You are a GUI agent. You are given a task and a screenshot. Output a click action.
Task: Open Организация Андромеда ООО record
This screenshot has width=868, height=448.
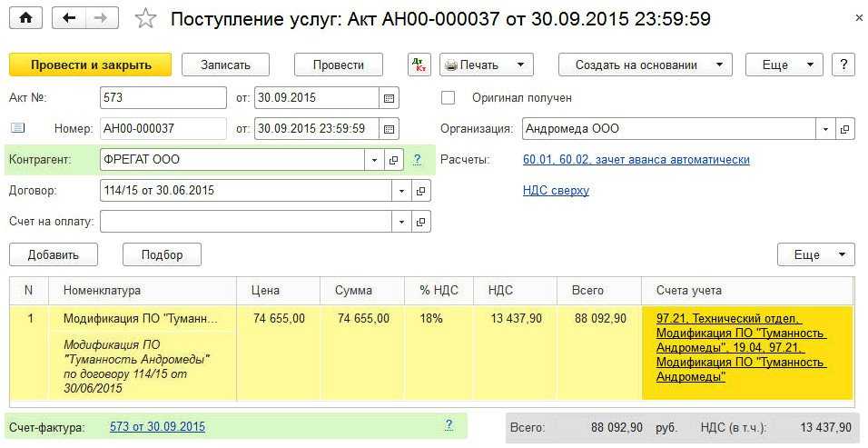point(845,129)
